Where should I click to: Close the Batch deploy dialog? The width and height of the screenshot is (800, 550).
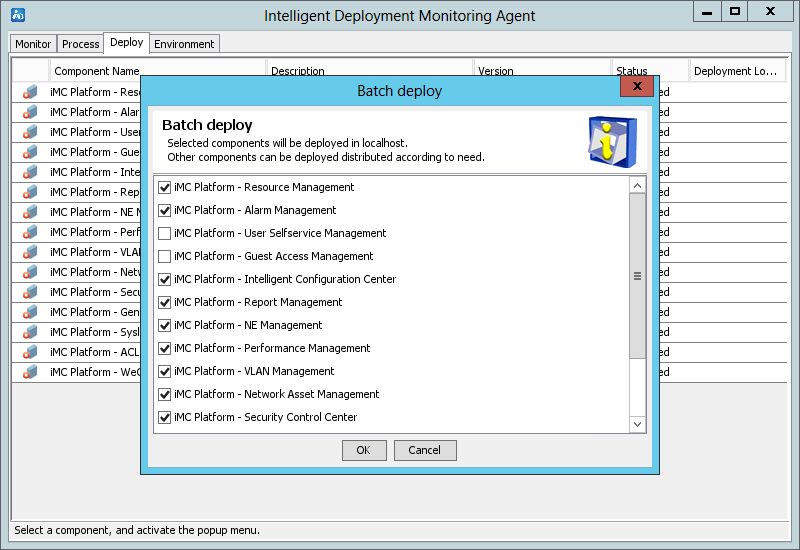(637, 86)
